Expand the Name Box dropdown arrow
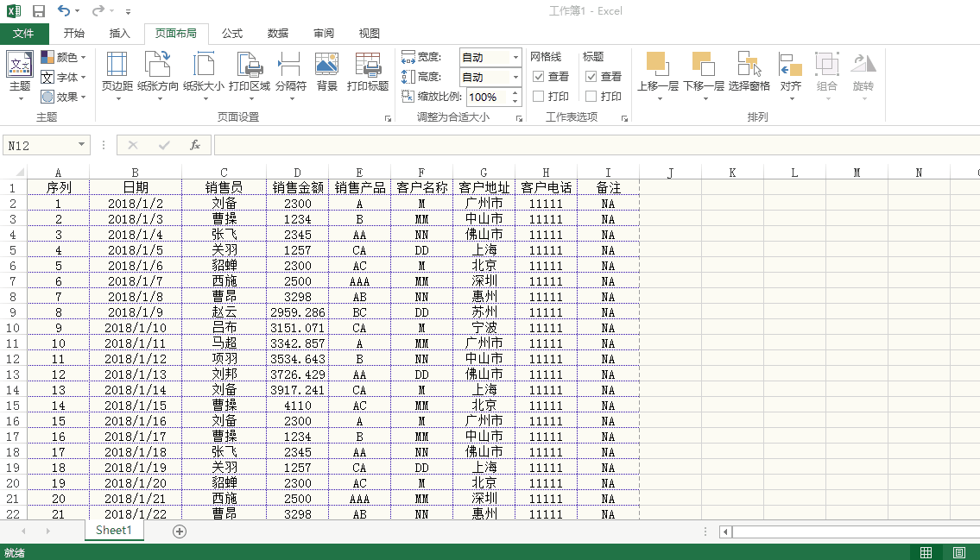The image size is (980, 560). [81, 145]
